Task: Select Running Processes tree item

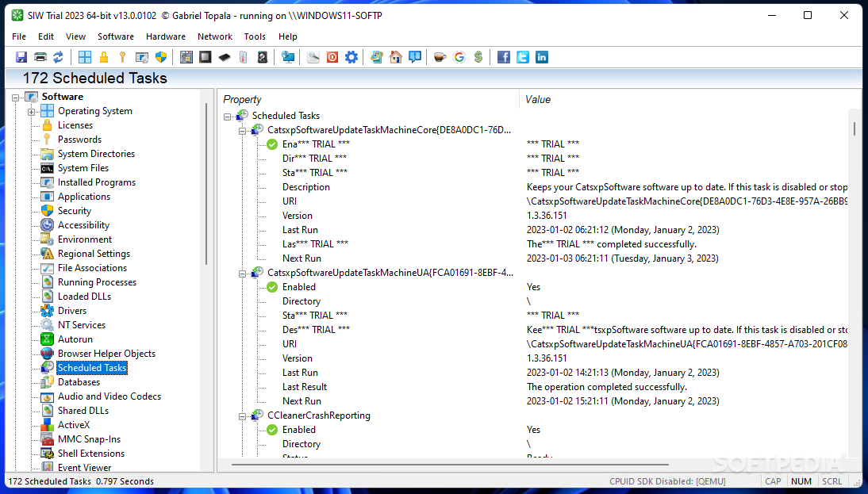Action: pyautogui.click(x=98, y=282)
